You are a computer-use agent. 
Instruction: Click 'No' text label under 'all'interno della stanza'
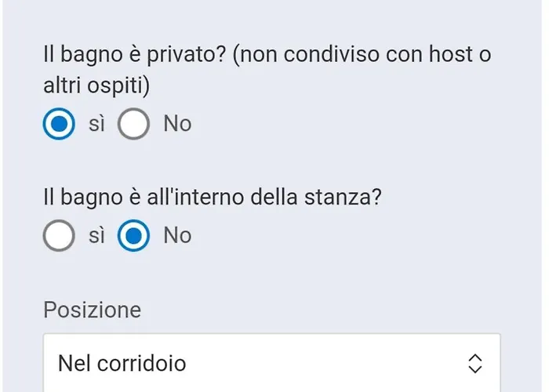coord(177,235)
